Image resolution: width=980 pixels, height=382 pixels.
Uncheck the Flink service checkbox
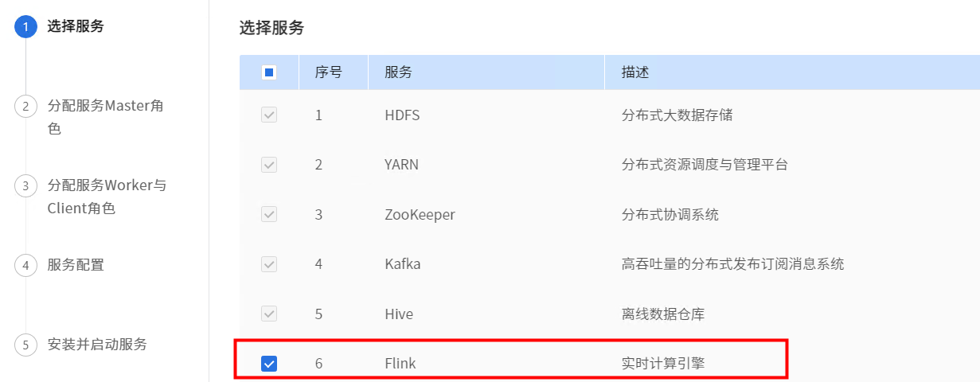click(x=269, y=364)
